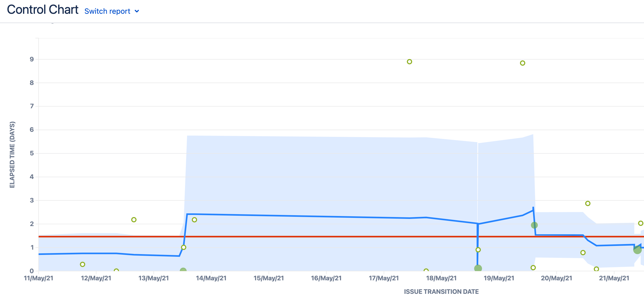Select the Control Chart page title
This screenshot has width=644, height=297.
43,10
